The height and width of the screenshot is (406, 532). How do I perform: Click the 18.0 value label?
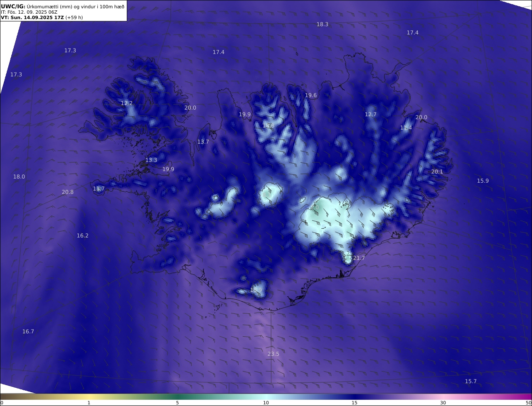[19, 177]
